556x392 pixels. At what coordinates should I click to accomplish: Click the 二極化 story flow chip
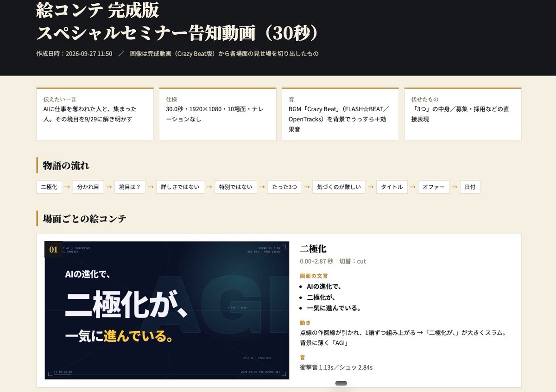pos(49,187)
